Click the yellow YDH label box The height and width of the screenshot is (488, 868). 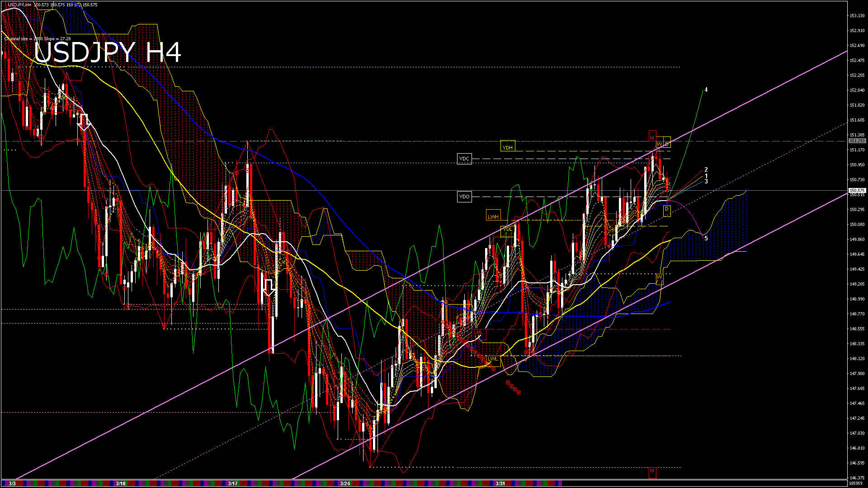(x=508, y=146)
